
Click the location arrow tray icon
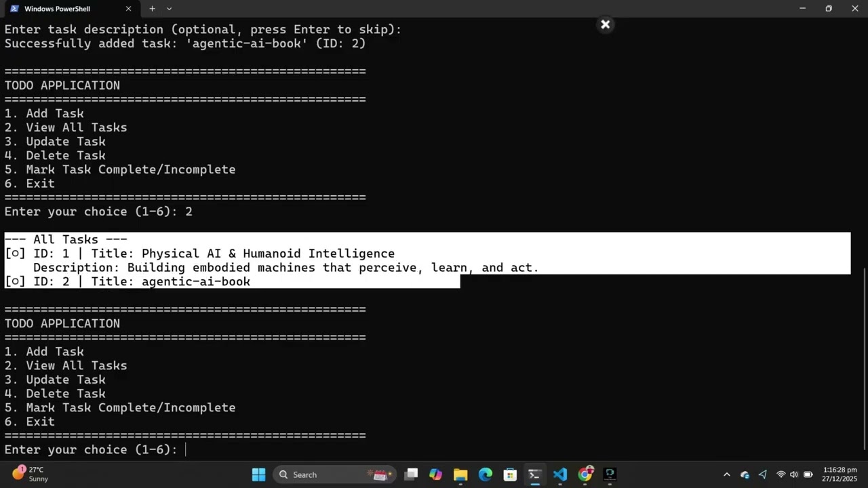point(763,474)
